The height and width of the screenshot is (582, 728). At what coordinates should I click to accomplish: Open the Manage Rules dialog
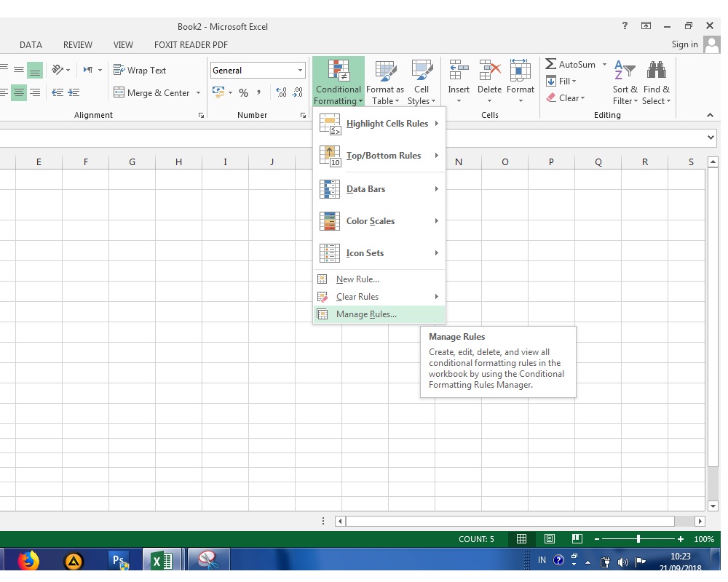365,314
